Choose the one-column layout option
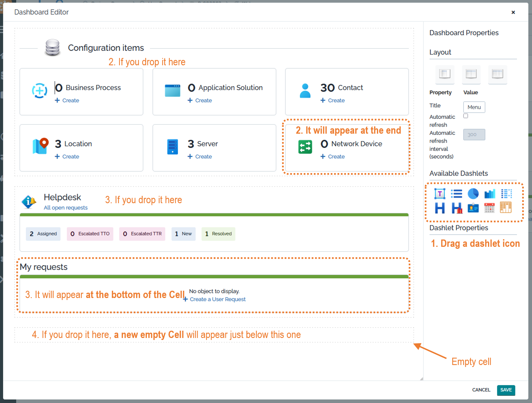Screen dimensions: 532x403 point(445,74)
